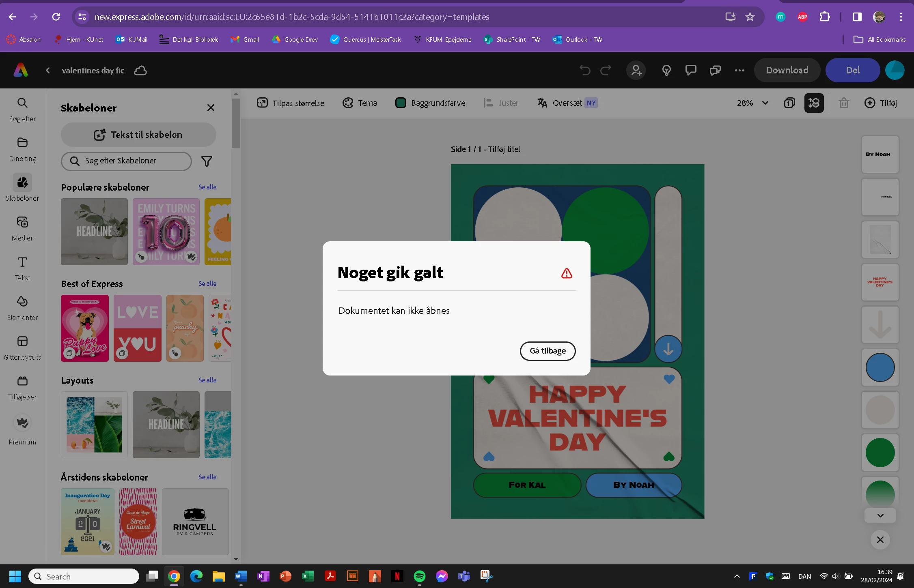Open Elementer shapes panel
Image resolution: width=914 pixels, height=588 pixels.
(22, 308)
